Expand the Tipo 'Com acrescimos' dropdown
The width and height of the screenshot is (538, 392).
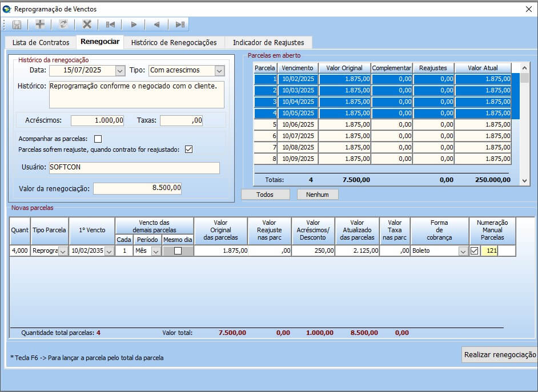pos(219,71)
